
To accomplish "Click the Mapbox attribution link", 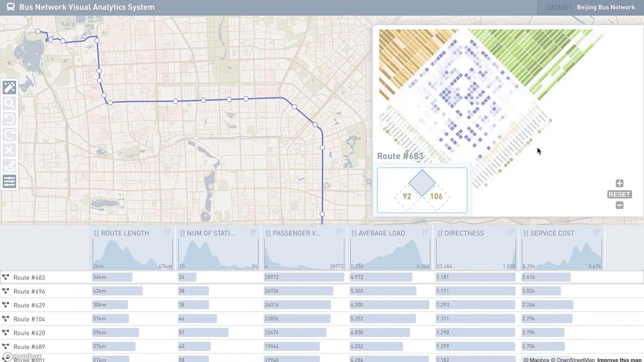I will [x=536, y=359].
